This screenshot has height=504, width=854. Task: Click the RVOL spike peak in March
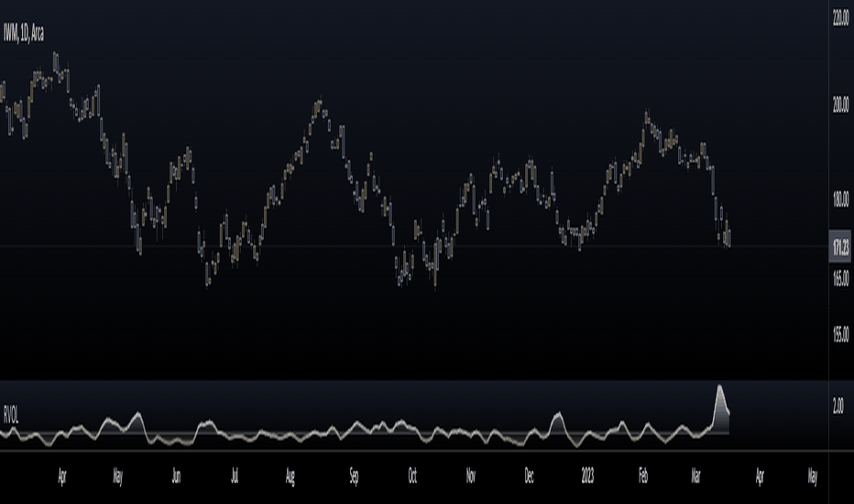pyautogui.click(x=719, y=388)
